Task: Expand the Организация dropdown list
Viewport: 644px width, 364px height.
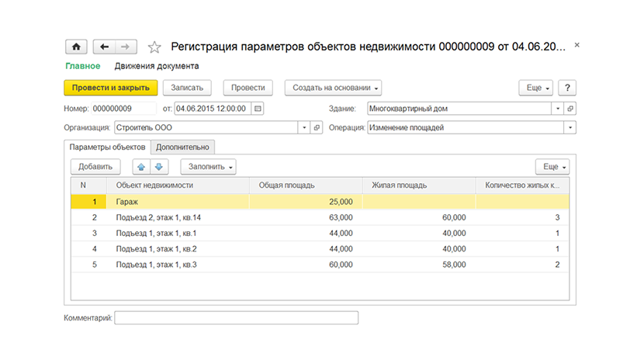Action: [304, 127]
